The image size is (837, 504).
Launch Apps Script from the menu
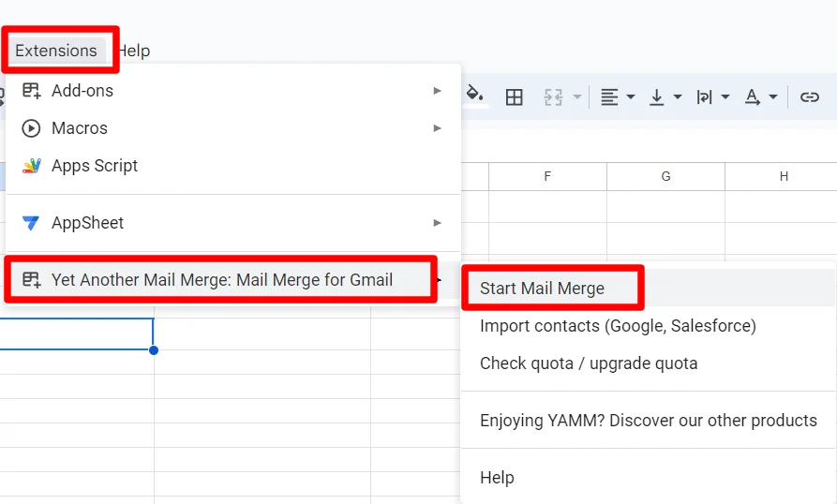pyautogui.click(x=233, y=165)
